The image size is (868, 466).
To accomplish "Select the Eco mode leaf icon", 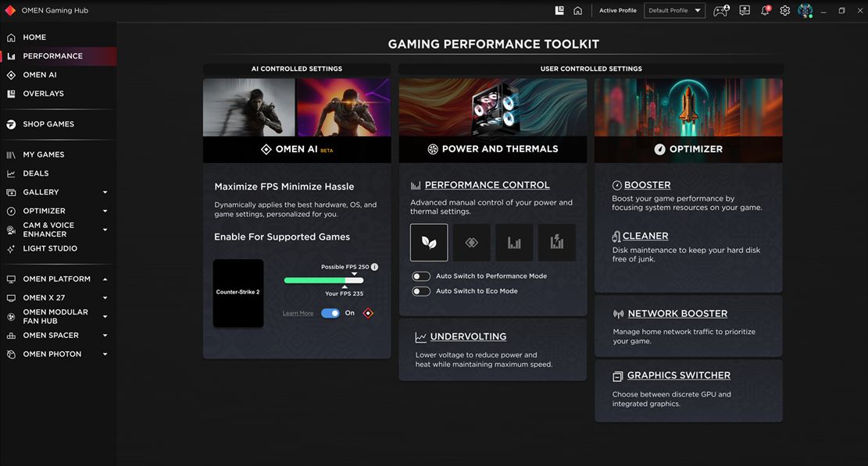I will [x=429, y=243].
